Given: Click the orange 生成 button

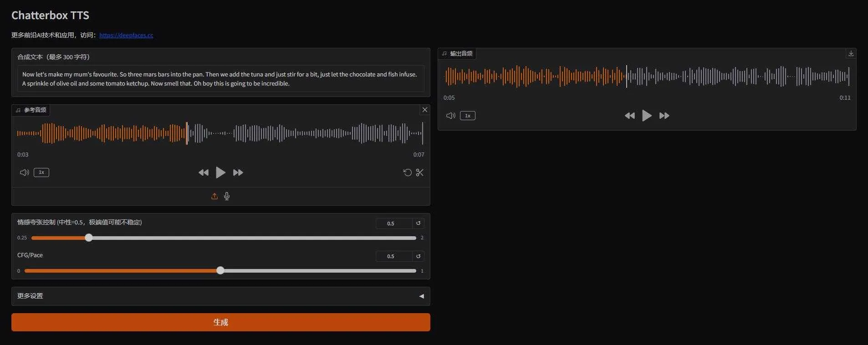Looking at the screenshot, I should pyautogui.click(x=220, y=322).
